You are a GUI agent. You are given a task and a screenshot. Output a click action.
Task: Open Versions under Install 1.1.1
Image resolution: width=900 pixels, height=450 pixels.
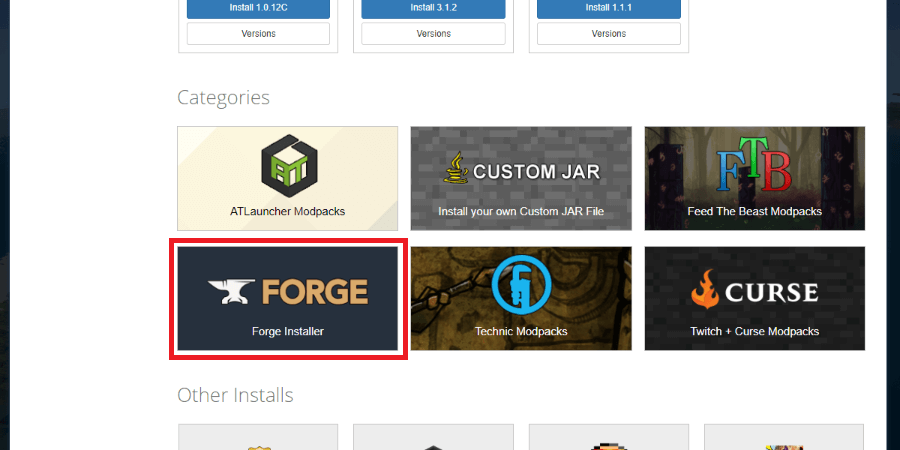click(609, 33)
